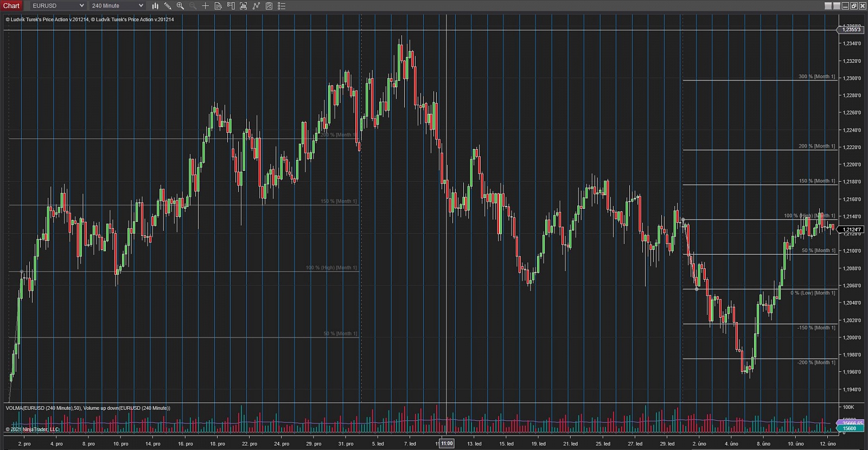Open the Chart Trader icon

click(x=231, y=6)
